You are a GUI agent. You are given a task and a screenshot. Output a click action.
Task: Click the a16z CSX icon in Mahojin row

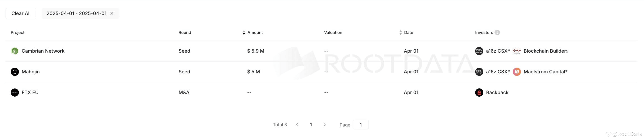pyautogui.click(x=479, y=72)
